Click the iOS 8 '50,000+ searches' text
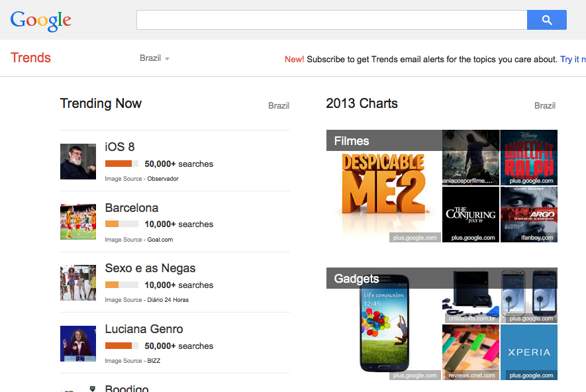586x392 pixels. click(179, 164)
